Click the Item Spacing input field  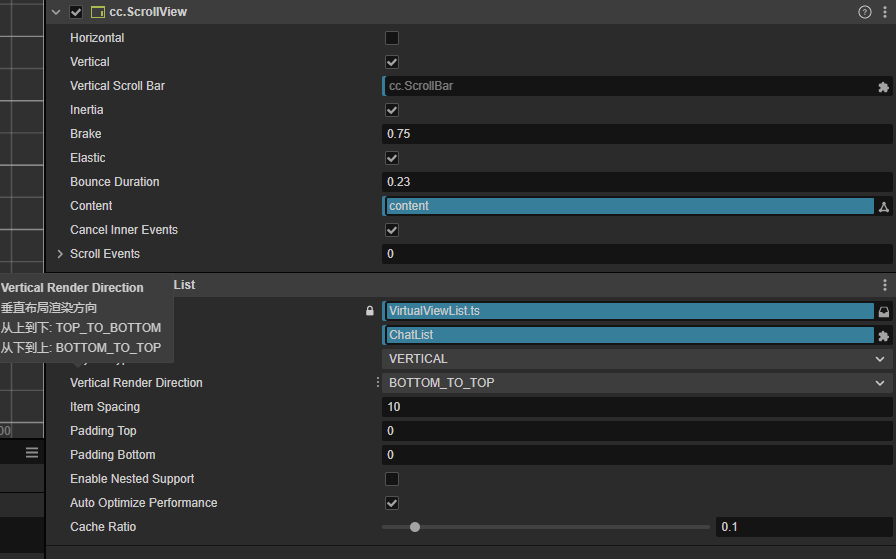[x=636, y=407]
